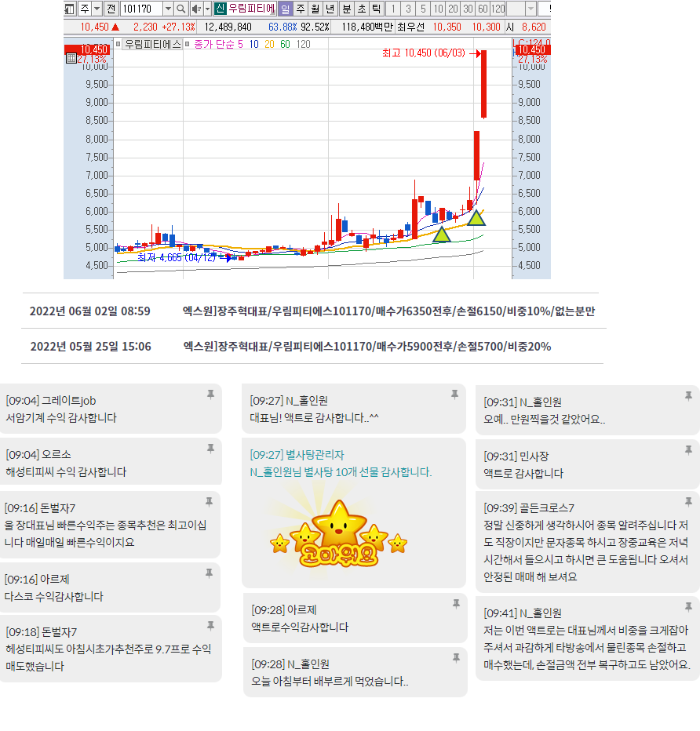Pin the 09:41 N_홀인원 message
Screen dimensions: 700x731
[x=688, y=607]
